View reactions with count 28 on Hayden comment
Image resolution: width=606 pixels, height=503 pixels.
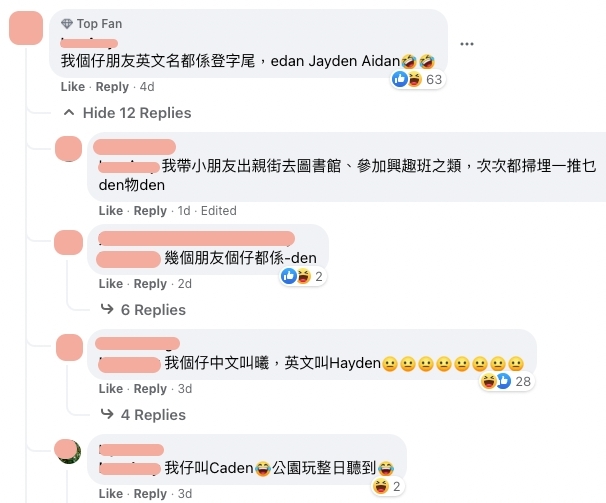pos(507,382)
